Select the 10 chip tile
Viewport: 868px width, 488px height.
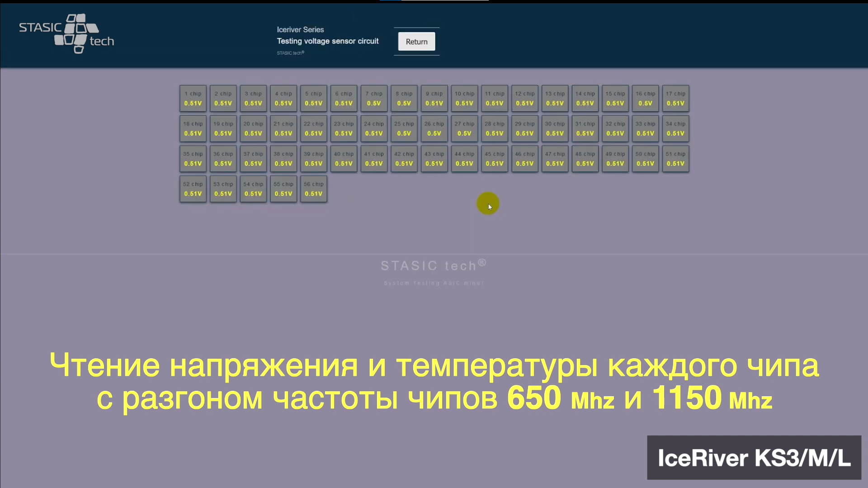click(464, 99)
